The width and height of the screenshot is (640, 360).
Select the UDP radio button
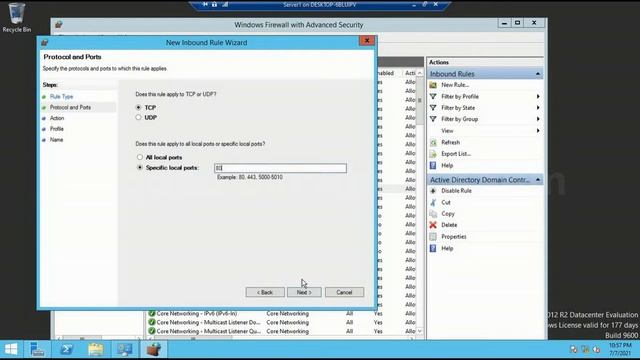point(138,118)
